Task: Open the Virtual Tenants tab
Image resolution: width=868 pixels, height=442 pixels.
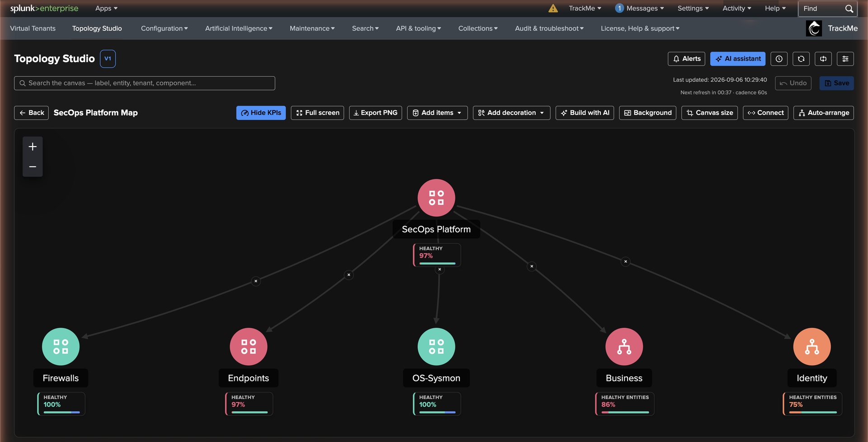Action: point(33,29)
